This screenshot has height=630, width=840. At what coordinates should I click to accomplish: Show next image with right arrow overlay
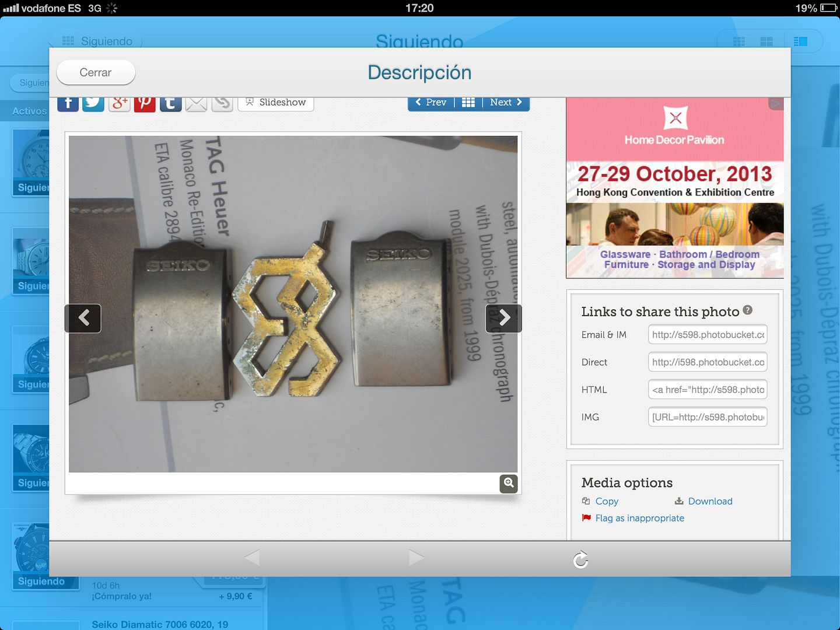click(504, 318)
